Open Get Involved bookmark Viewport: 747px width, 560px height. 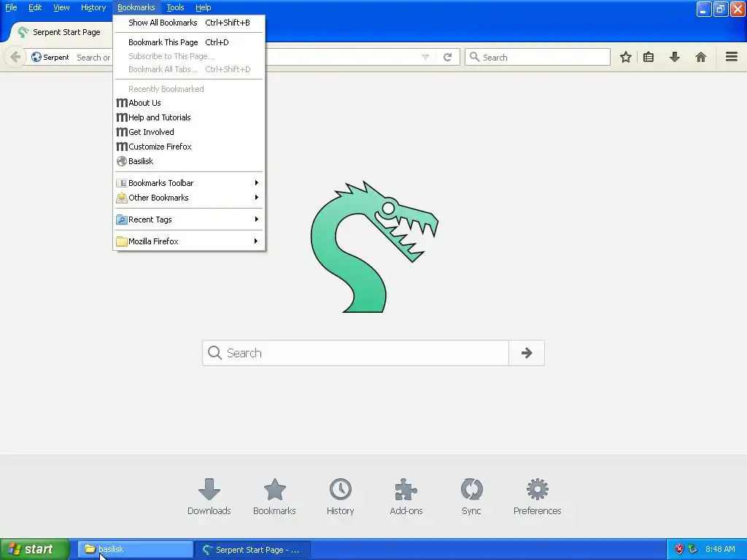189,132
